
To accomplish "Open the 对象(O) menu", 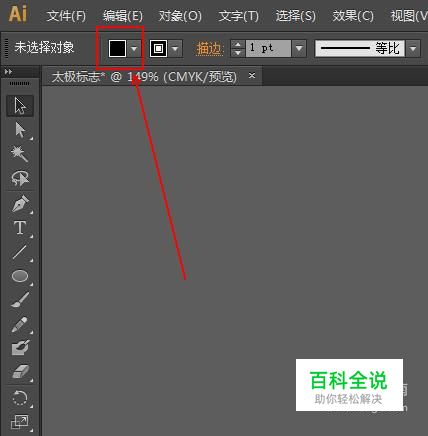I will 180,16.
